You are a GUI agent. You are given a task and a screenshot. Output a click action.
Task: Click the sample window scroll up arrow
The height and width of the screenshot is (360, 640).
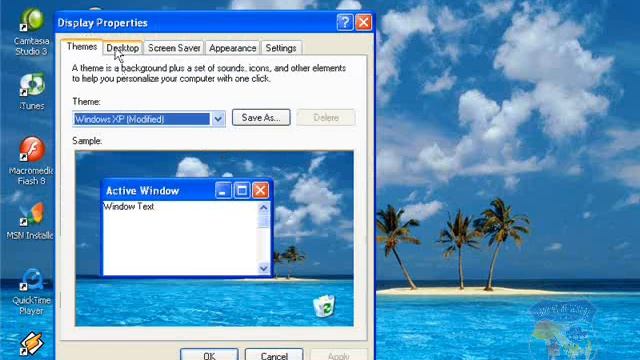[x=264, y=207]
